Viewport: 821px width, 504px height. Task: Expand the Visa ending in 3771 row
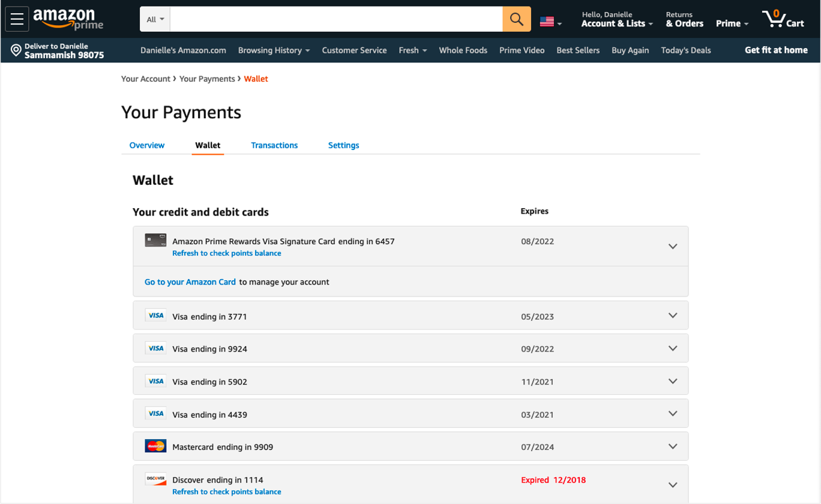point(672,316)
